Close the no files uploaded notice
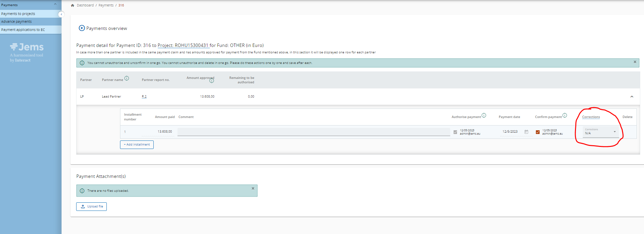Image resolution: width=644 pixels, height=234 pixels. (253, 188)
